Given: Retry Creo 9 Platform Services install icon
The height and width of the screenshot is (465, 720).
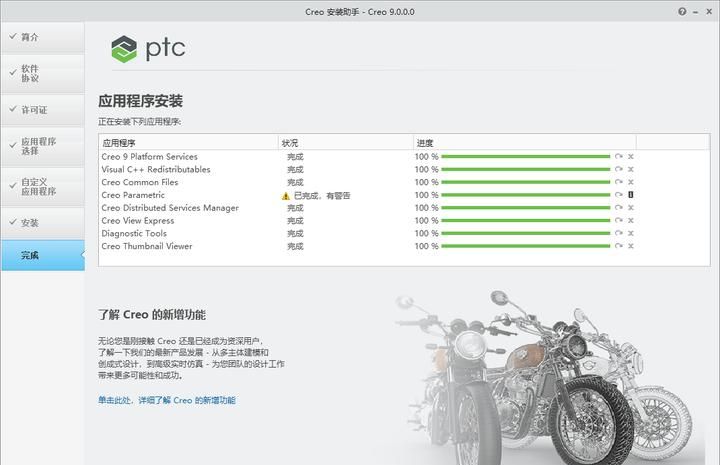Looking at the screenshot, I should pyautogui.click(x=619, y=157).
